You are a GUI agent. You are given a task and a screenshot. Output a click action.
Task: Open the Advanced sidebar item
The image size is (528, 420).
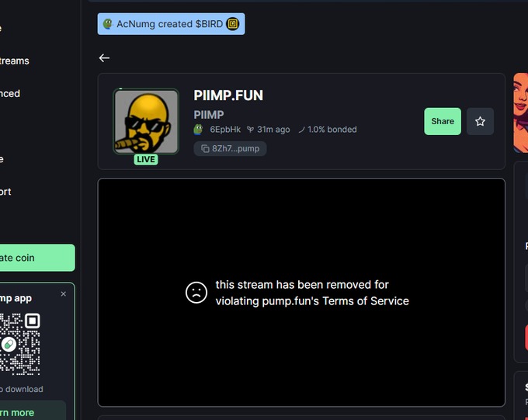(x=10, y=94)
